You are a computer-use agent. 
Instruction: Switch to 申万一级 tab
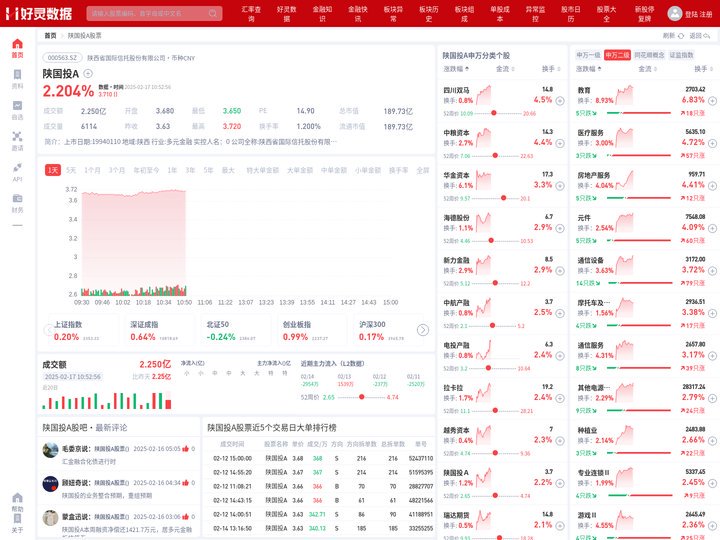pyautogui.click(x=588, y=55)
